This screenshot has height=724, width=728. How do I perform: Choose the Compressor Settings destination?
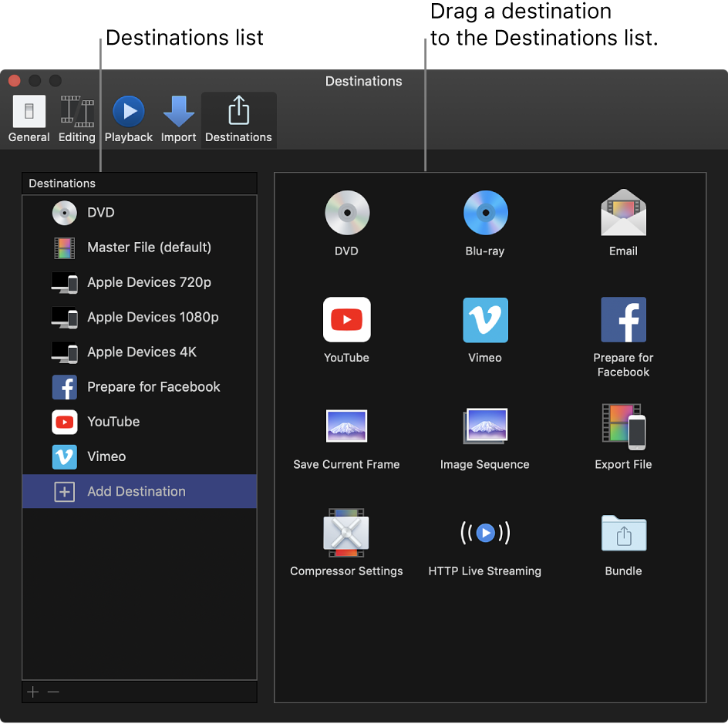pyautogui.click(x=346, y=533)
